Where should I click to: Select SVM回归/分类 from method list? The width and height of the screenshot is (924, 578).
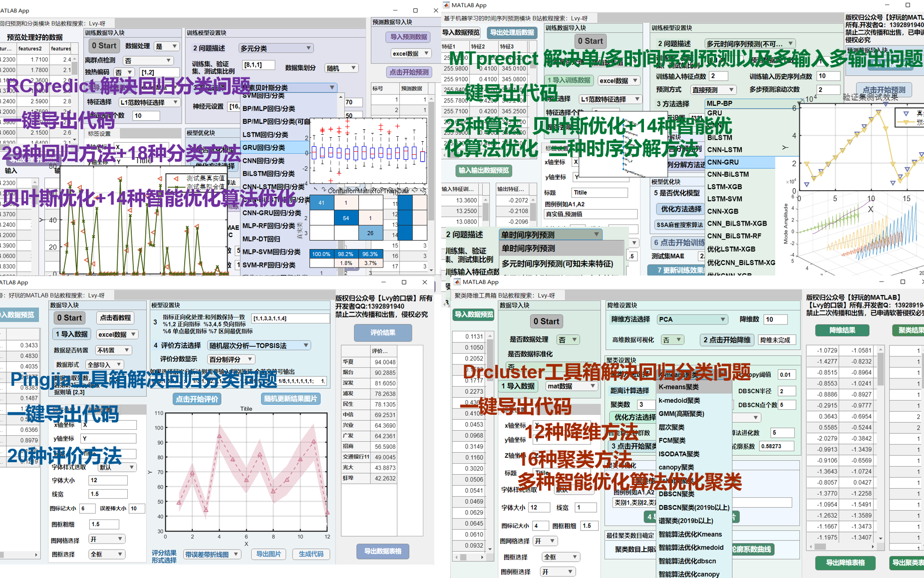point(263,95)
